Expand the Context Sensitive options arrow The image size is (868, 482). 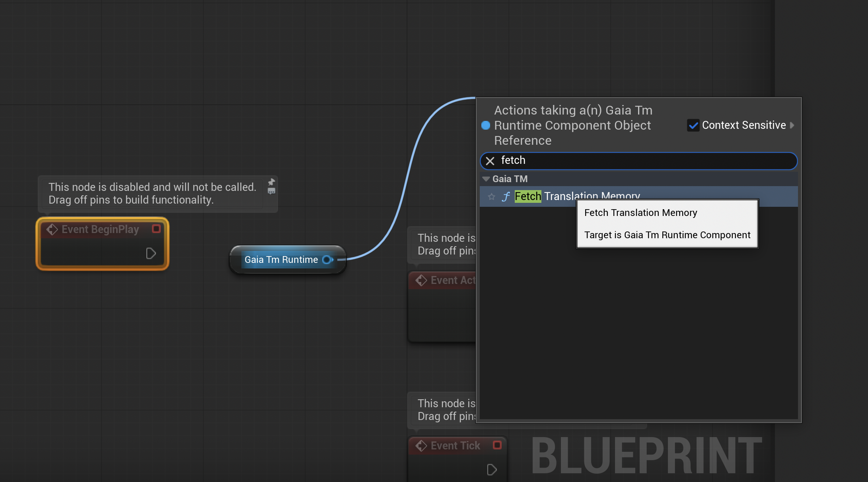coord(792,125)
